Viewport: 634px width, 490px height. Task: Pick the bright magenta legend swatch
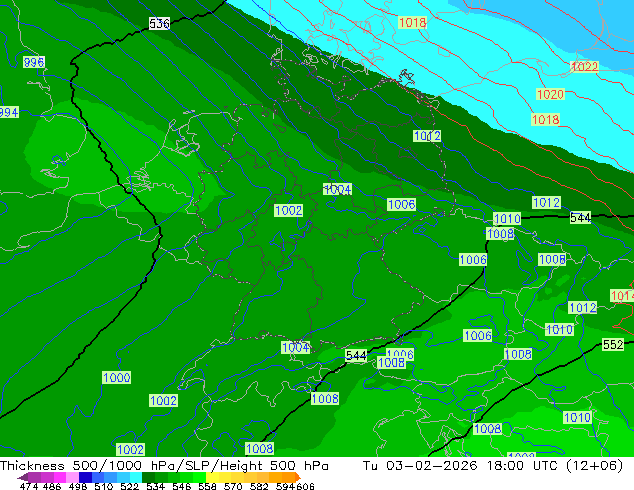[60, 477]
